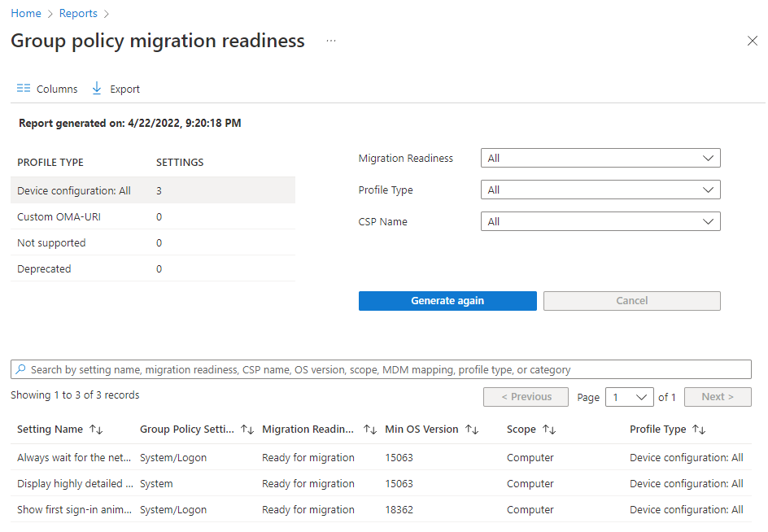Open the Columns selector
768x532 pixels.
click(46, 88)
